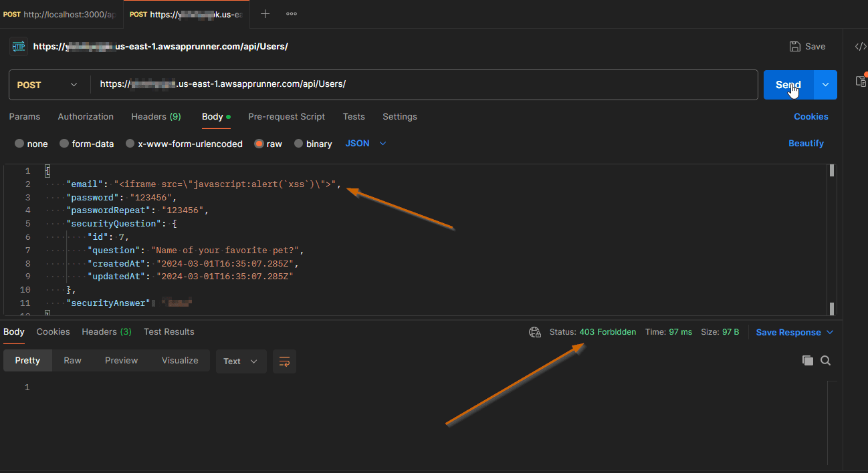Choose the binary body type option
The height and width of the screenshot is (473, 868).
click(299, 144)
